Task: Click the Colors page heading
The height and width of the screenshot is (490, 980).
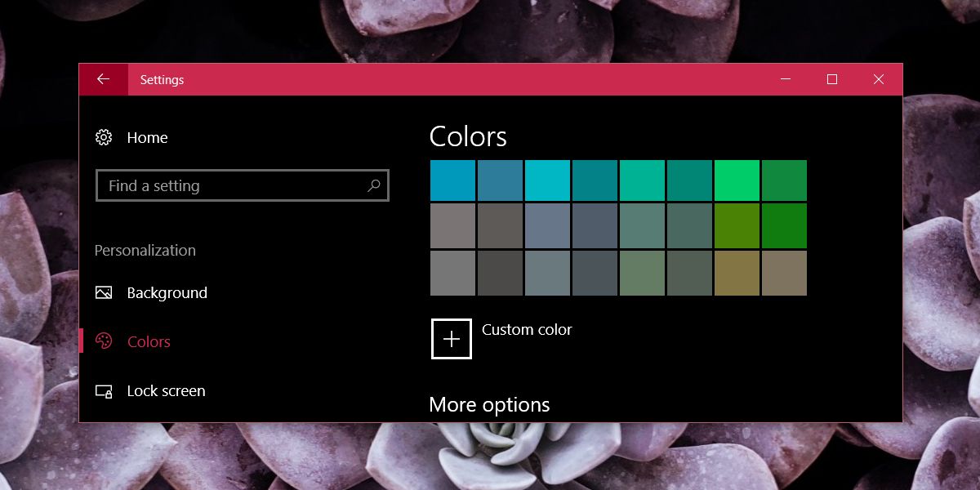Action: point(468,136)
